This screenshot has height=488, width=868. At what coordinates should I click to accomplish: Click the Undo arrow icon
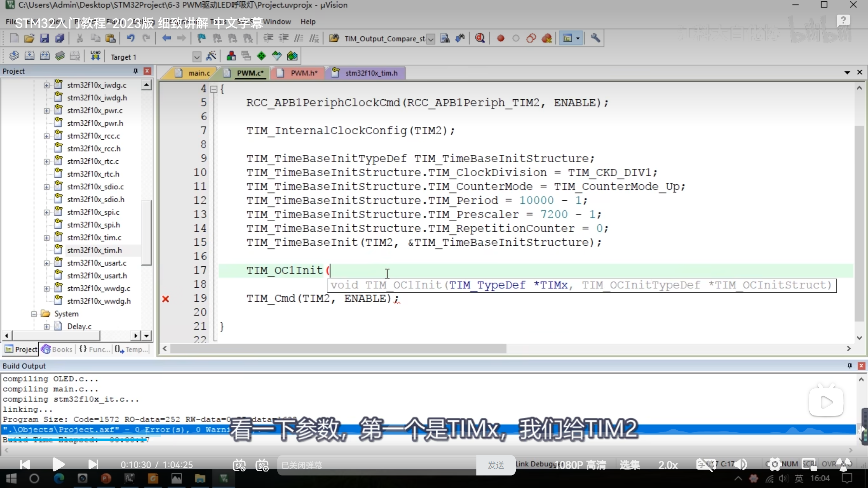pos(131,38)
